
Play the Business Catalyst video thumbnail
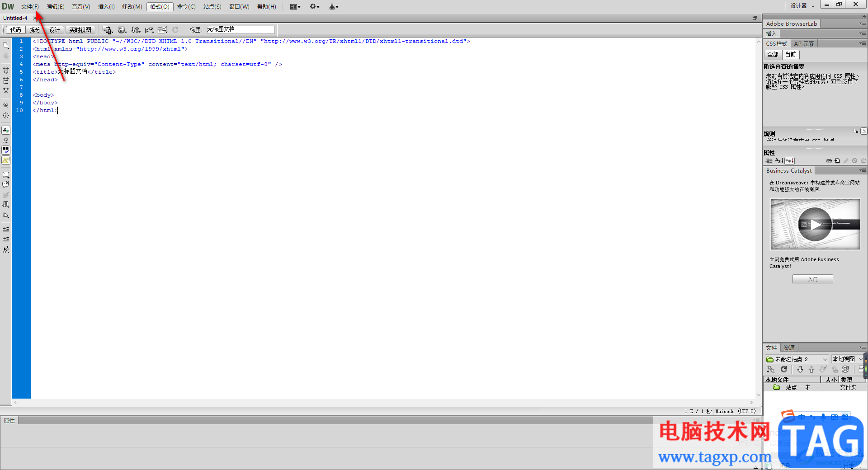click(x=815, y=224)
